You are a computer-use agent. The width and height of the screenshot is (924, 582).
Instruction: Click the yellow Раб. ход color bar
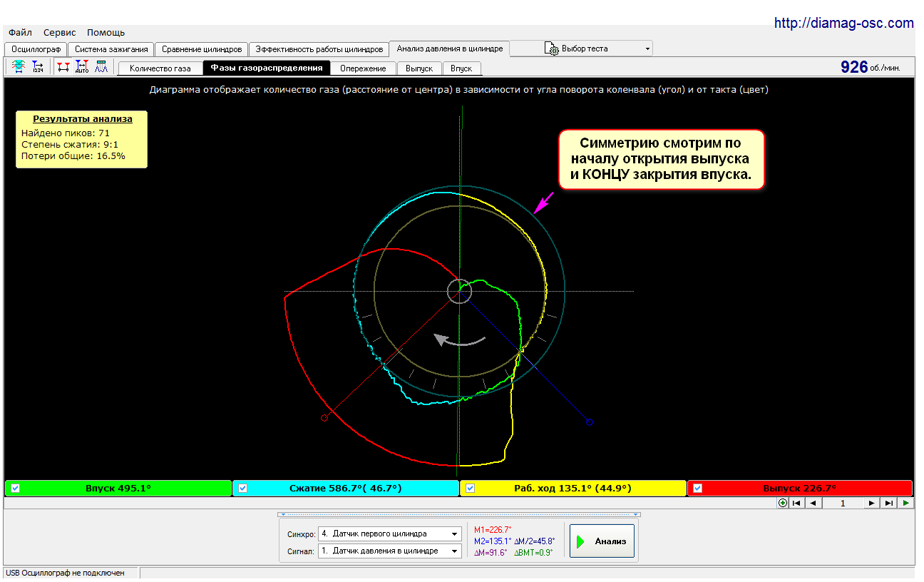[573, 489]
